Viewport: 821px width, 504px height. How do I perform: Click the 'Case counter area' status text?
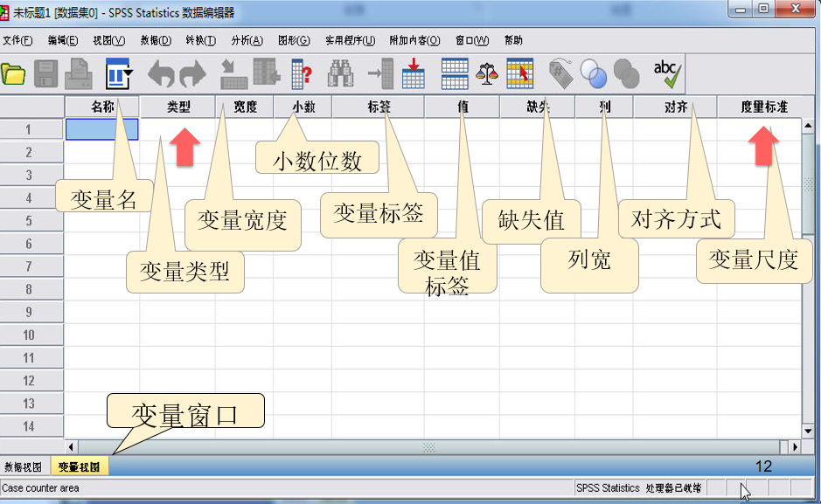click(40, 487)
